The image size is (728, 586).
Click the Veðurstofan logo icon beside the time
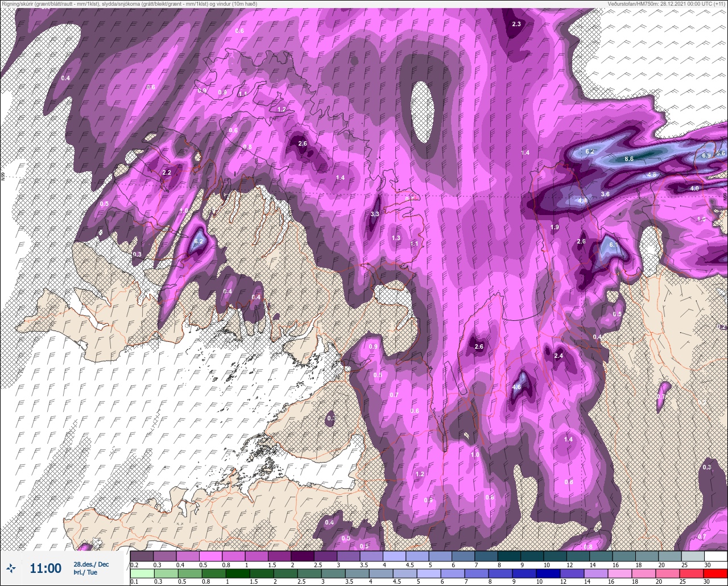(10, 568)
